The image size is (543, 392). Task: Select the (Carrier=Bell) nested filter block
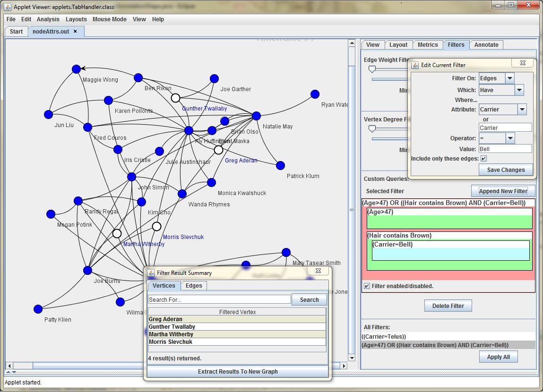[x=450, y=250]
